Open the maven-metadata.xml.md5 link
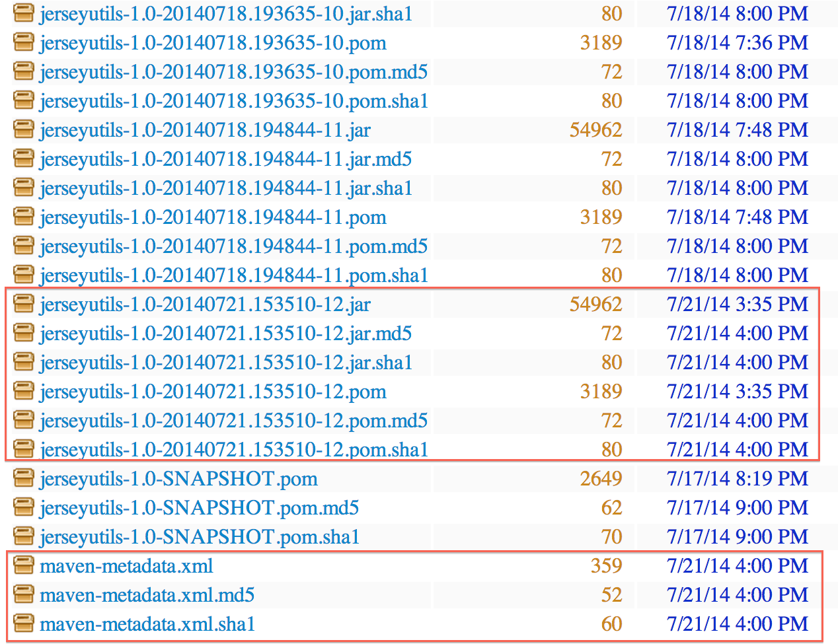The image size is (838, 644). click(x=147, y=595)
